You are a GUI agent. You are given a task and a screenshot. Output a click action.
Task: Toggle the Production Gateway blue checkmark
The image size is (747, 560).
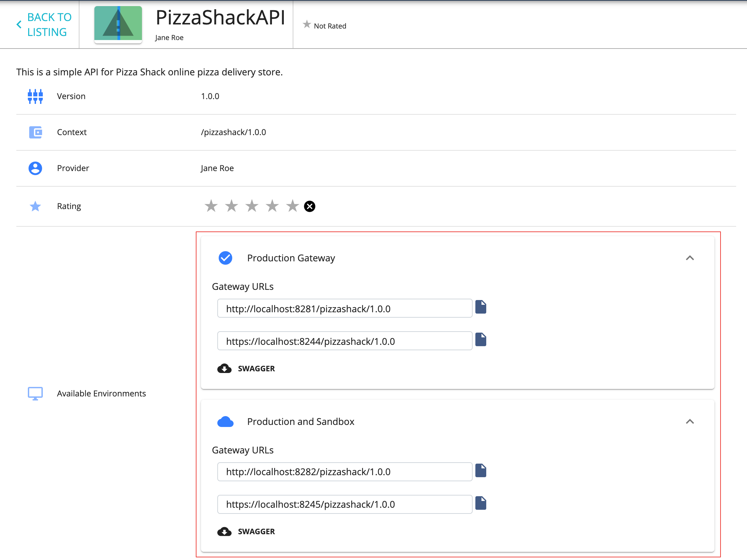[x=225, y=258]
